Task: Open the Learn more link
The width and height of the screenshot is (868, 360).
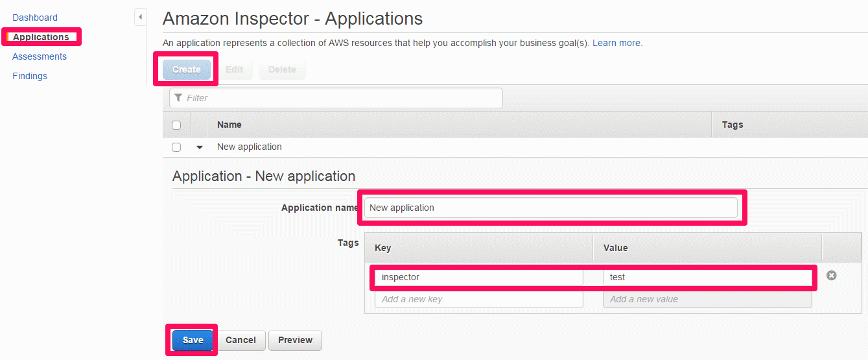Action: (x=616, y=43)
